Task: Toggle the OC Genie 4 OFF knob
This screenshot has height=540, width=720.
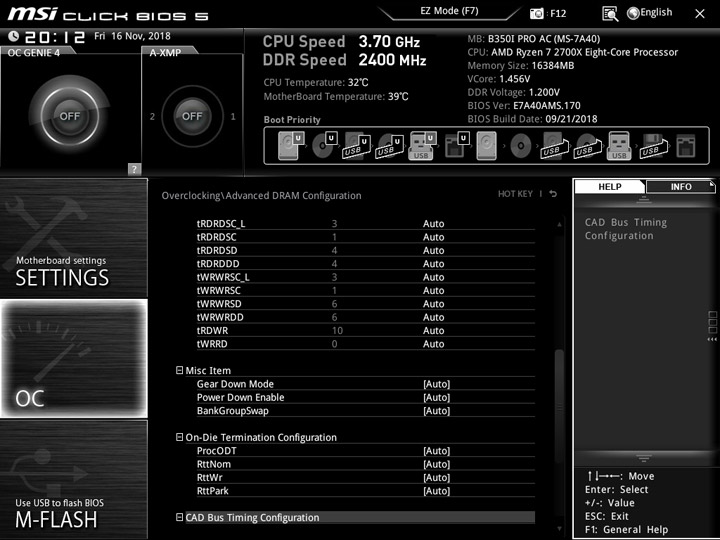Action: pyautogui.click(x=70, y=116)
